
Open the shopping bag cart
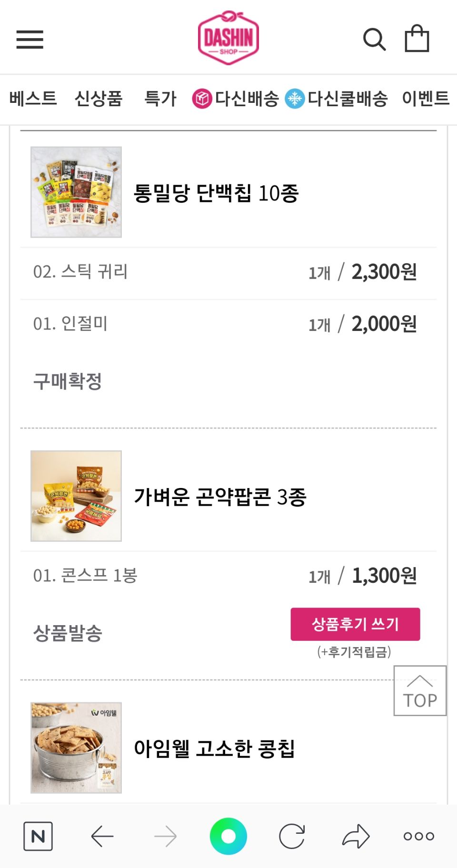click(417, 39)
